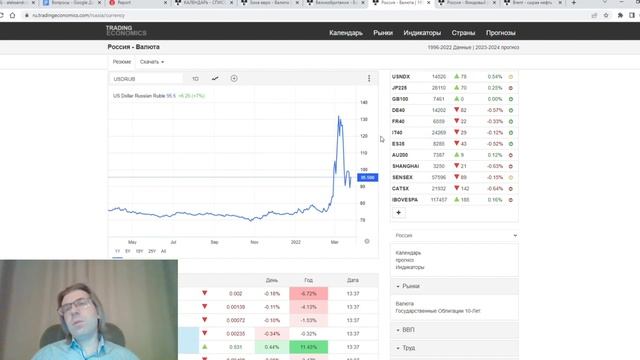Image resolution: width=640 pixels, height=360 pixels.
Task: Open the Россия country dropdown
Action: tap(455, 236)
